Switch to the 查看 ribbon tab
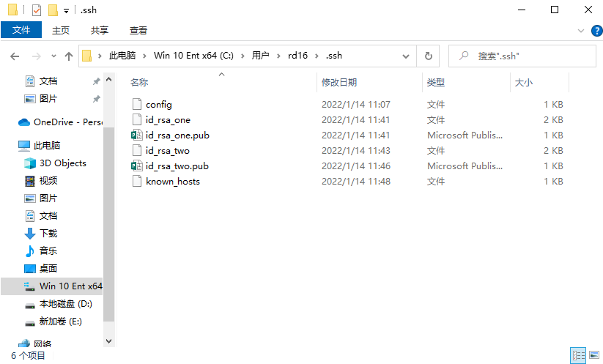This screenshot has height=364, width=603. 138,30
